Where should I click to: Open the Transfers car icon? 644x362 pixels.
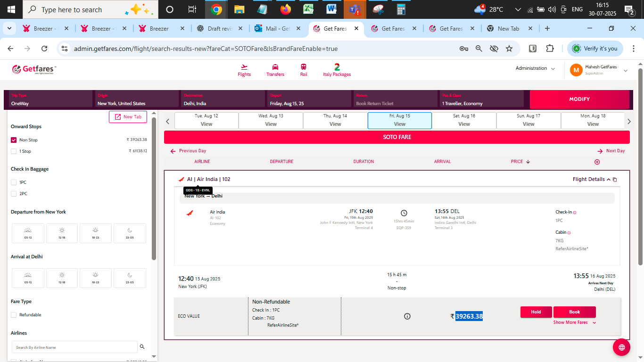pos(275,67)
